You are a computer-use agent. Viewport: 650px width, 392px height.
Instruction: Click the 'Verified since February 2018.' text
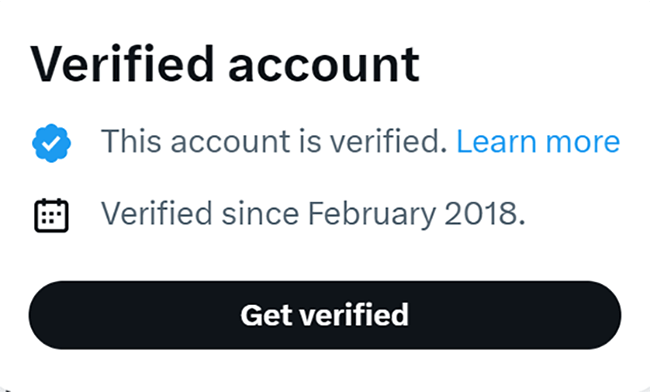[313, 215]
